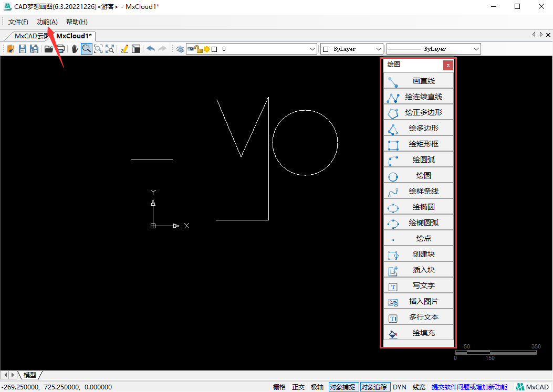Save the drawing with the floppy disk icon

click(22, 49)
